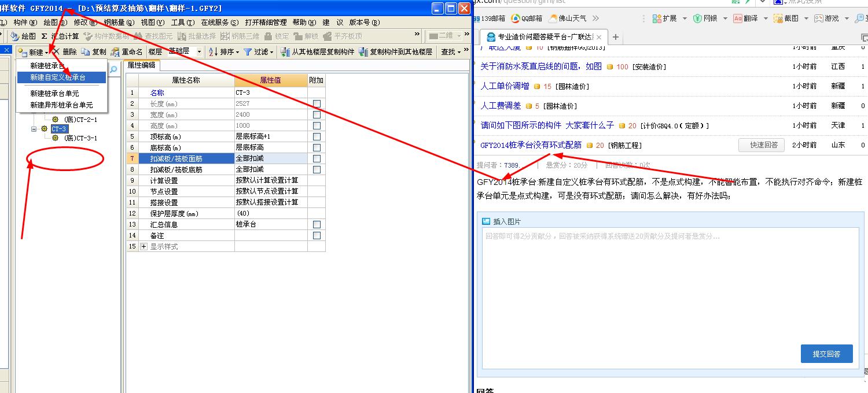
Task: Click 重命名 rename component button
Action: click(127, 52)
